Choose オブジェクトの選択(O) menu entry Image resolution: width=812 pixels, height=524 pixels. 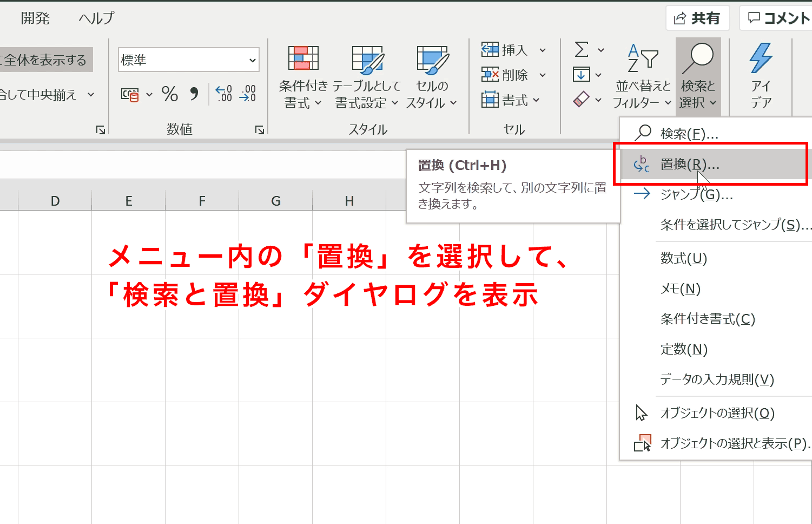(x=716, y=413)
